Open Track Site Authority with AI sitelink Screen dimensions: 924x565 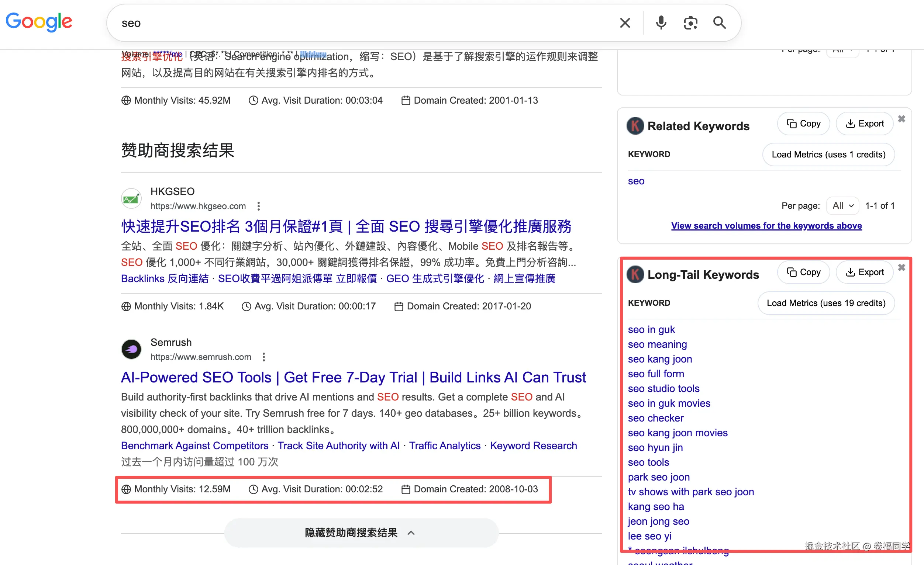[x=339, y=446]
